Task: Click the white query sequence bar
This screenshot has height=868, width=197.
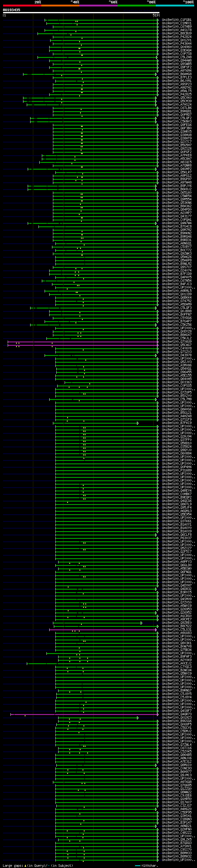Action: pyautogui.click(x=81, y=12)
